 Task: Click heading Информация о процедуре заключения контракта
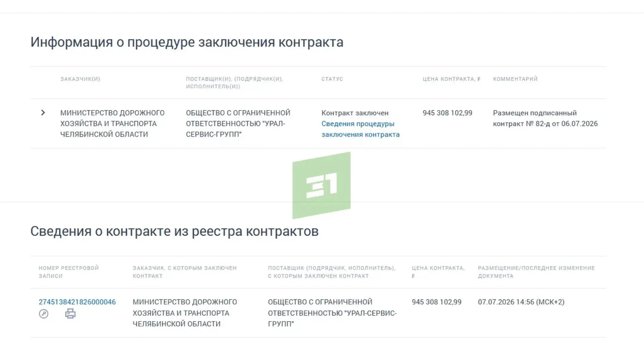[x=187, y=42]
